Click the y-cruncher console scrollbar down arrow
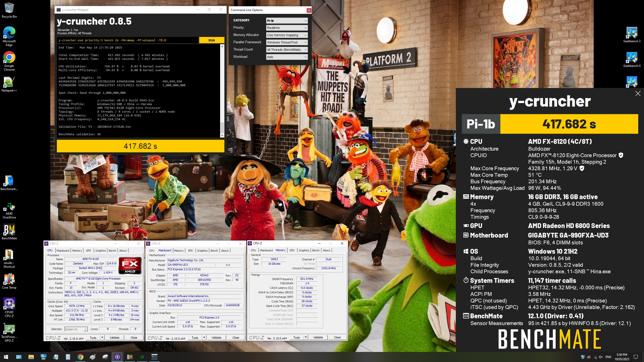 tap(222, 135)
